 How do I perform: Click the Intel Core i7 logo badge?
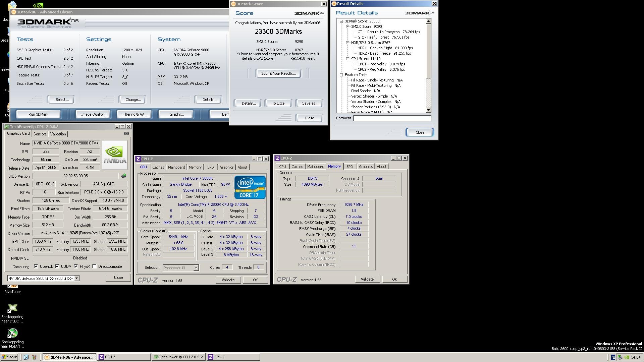250,187
